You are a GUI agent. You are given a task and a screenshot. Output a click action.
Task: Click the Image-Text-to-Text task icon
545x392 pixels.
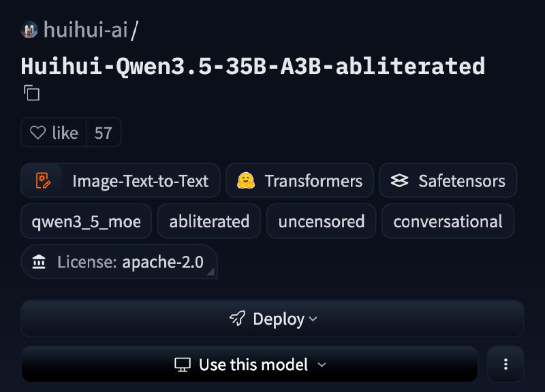[44, 181]
